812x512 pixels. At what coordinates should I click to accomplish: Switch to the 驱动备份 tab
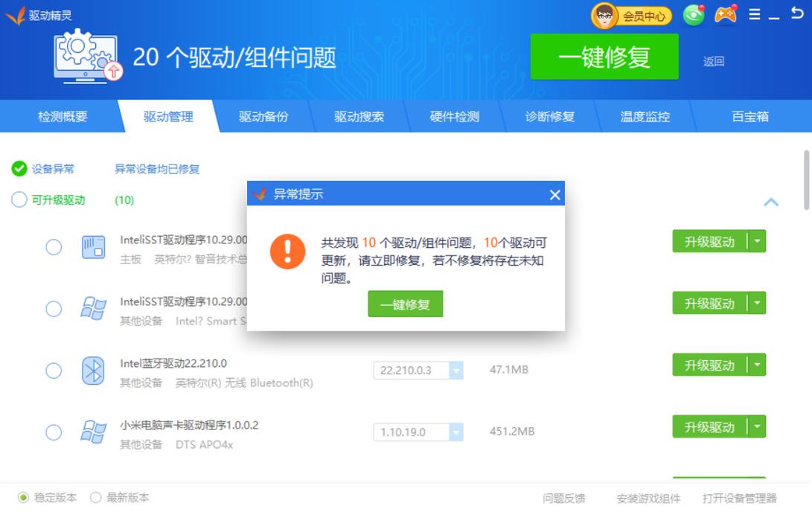pos(263,116)
